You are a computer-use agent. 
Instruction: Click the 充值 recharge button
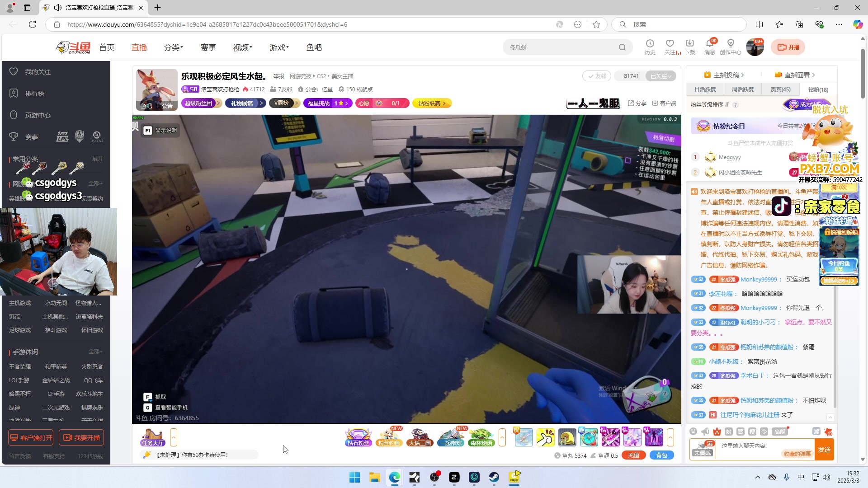[634, 455]
